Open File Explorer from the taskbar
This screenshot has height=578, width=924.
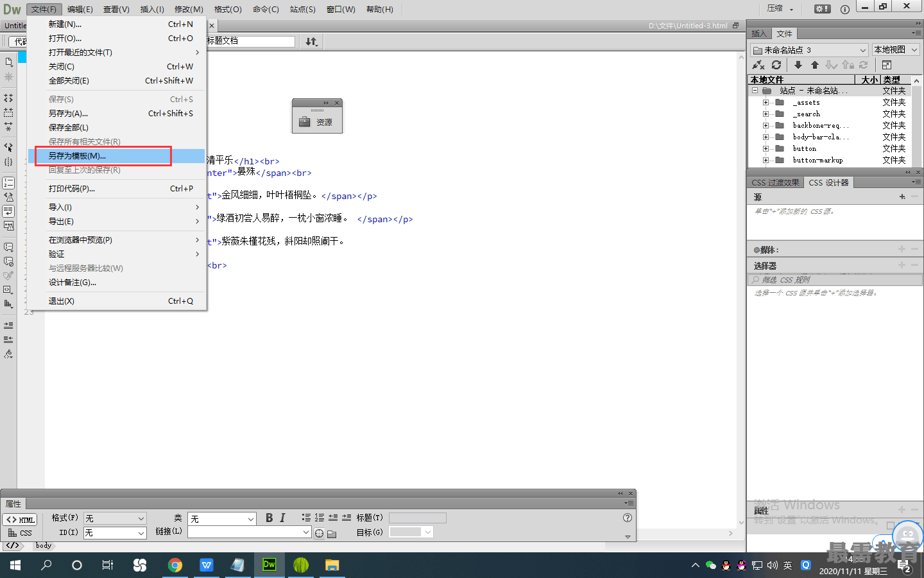coord(332,565)
